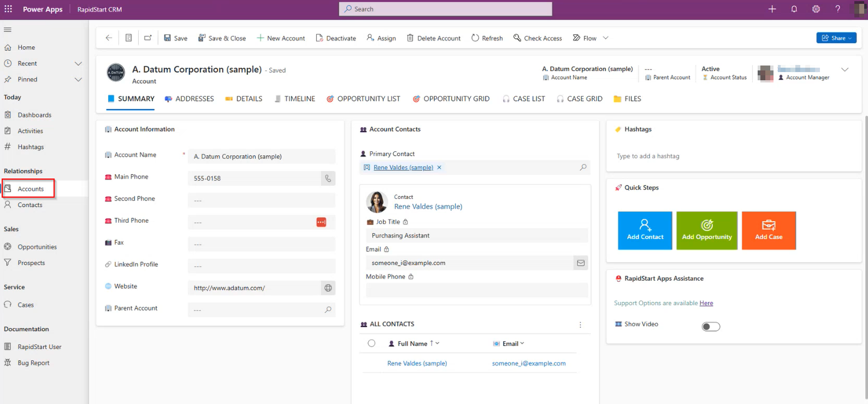Toggle the Show Video switch

click(x=711, y=326)
